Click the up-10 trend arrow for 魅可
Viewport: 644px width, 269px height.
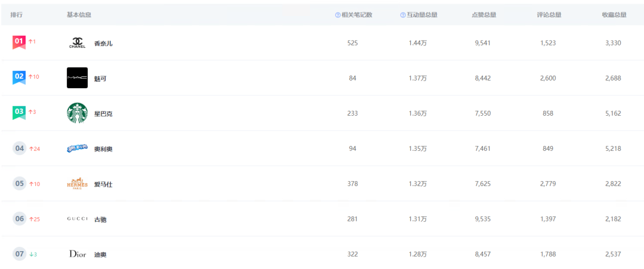point(33,77)
